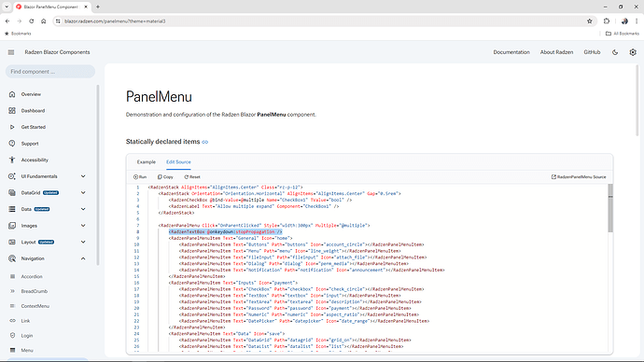Click the Menu item icon
The image size is (644, 362).
[12, 351]
